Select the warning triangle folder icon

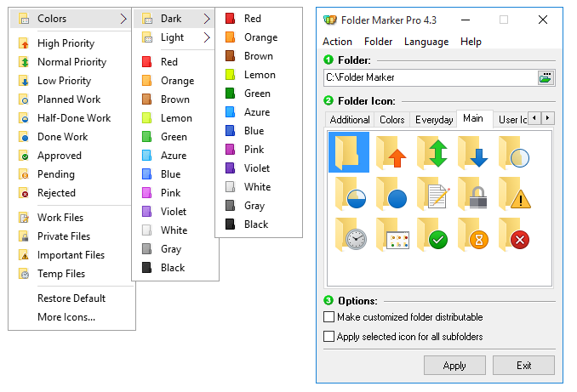coord(516,194)
